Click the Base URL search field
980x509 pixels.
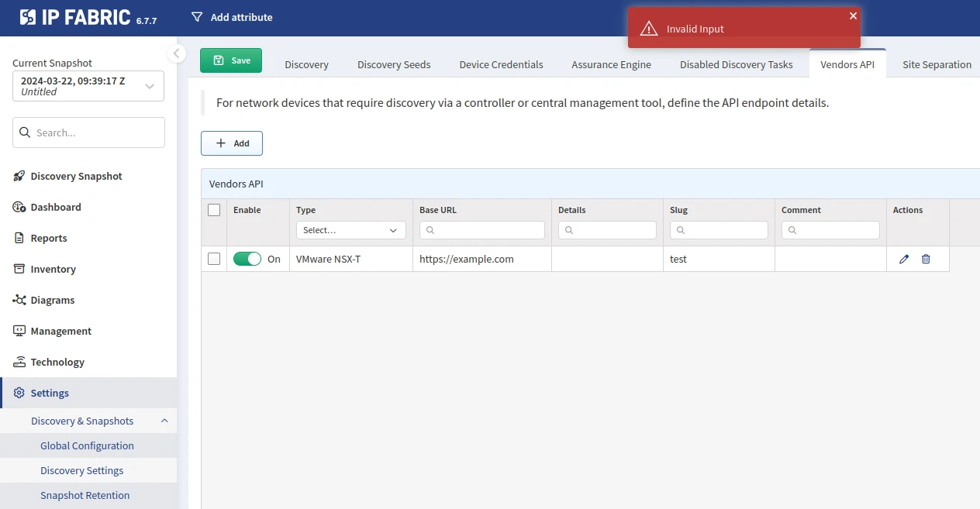(x=481, y=230)
